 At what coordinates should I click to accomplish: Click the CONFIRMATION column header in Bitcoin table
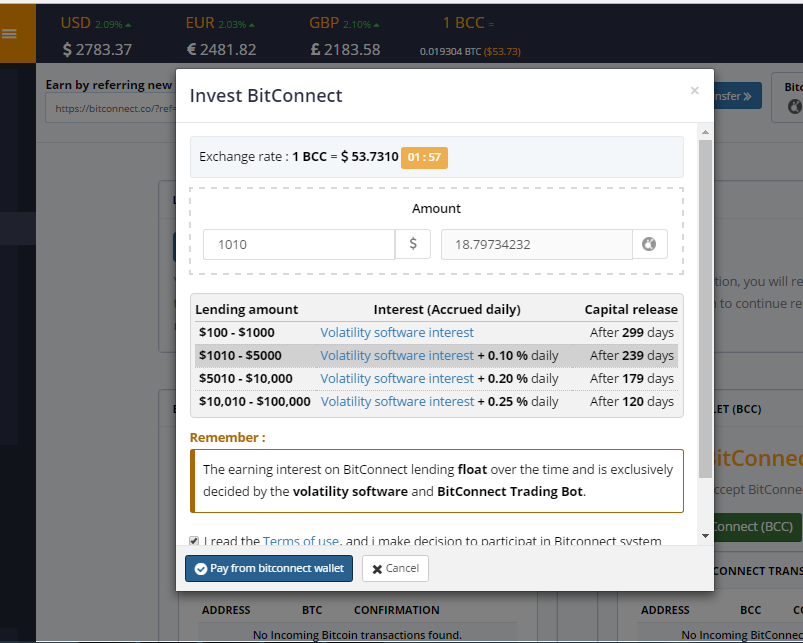(x=396, y=610)
